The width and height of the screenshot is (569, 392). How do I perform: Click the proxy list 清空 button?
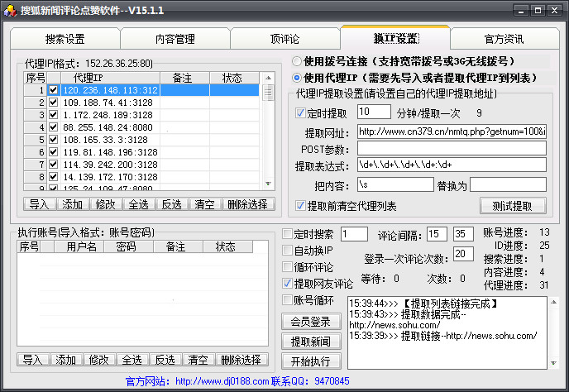pos(204,204)
